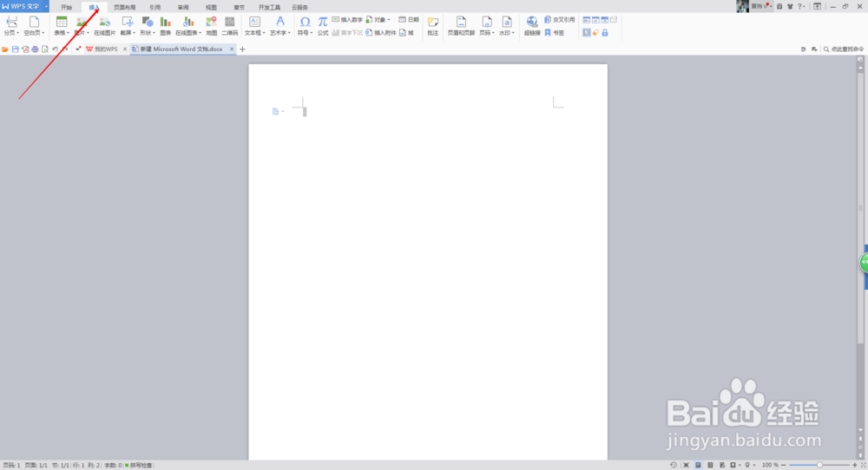Open header and footer (页眉和页脚)
Screen dimensions: 868x470
coord(461,26)
